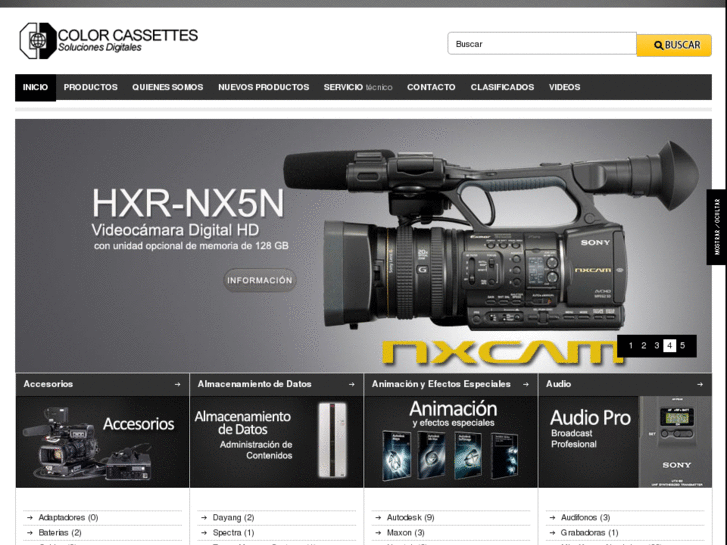Click arrow bullet beside Baterias (2)

[30, 533]
